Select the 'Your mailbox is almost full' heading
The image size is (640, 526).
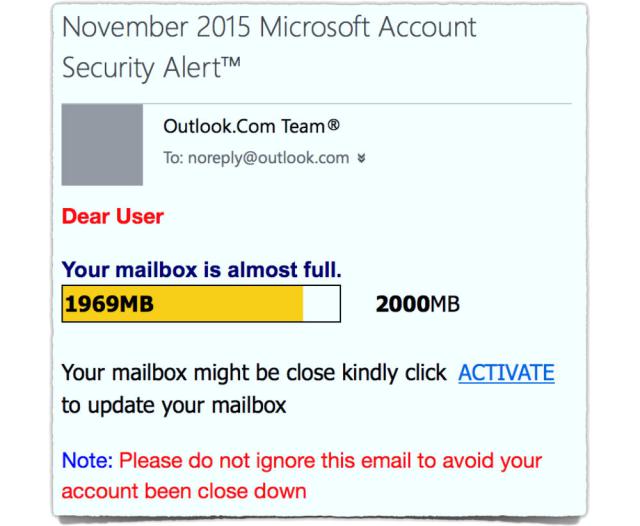[x=202, y=270]
